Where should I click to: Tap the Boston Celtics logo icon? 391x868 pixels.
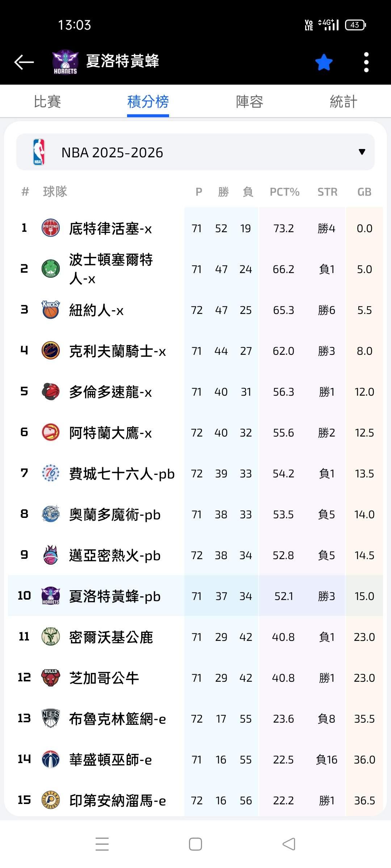(51, 269)
